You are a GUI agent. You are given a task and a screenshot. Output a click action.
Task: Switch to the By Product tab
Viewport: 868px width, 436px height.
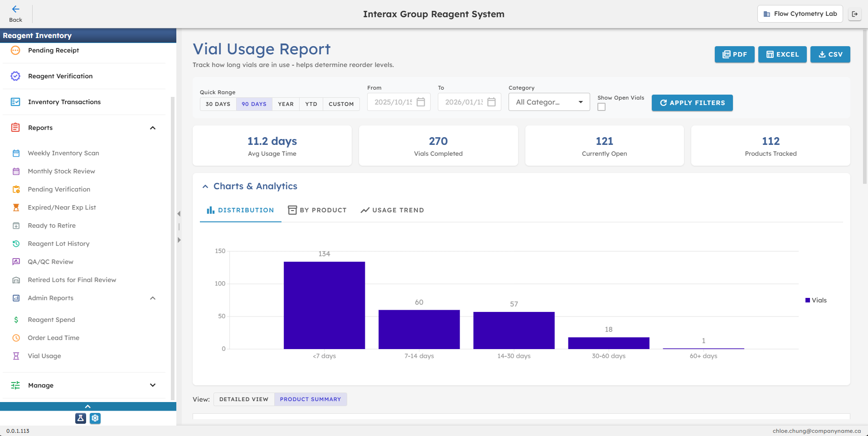(317, 210)
